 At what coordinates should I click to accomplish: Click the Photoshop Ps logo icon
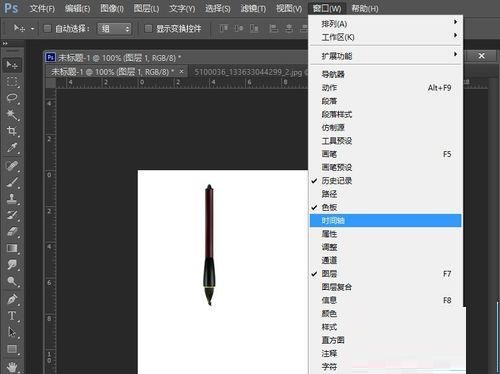(11, 8)
